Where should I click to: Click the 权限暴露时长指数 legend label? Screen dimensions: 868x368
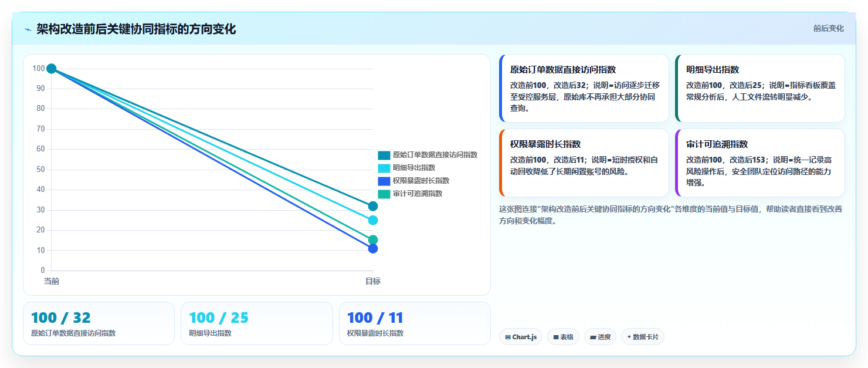(421, 181)
